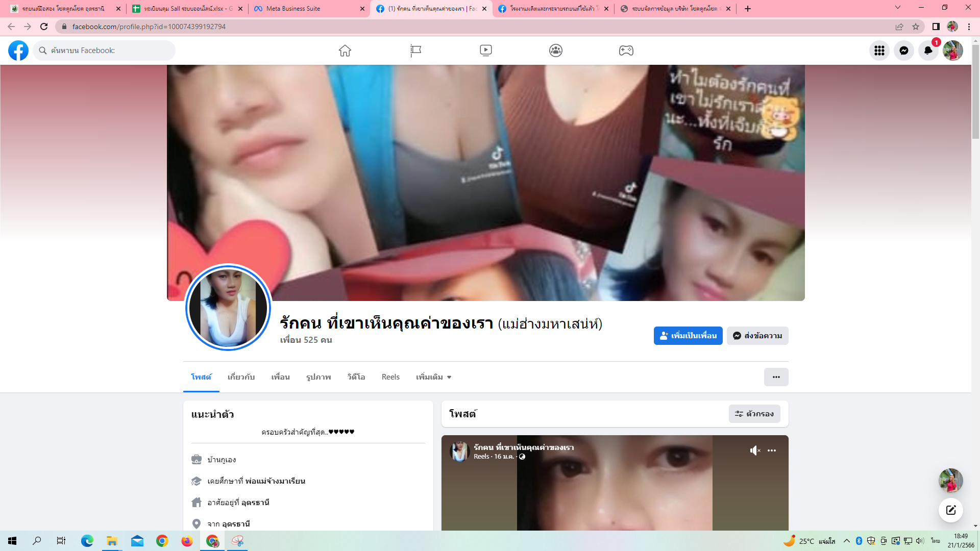980x551 pixels.
Task: Click the ส่งข้อความ button
Action: [x=757, y=336]
